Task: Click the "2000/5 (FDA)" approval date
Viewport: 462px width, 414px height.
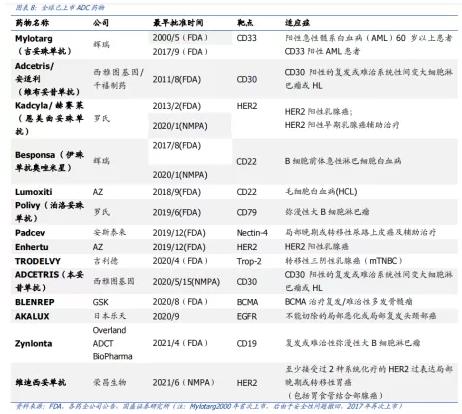Action: tap(180, 38)
